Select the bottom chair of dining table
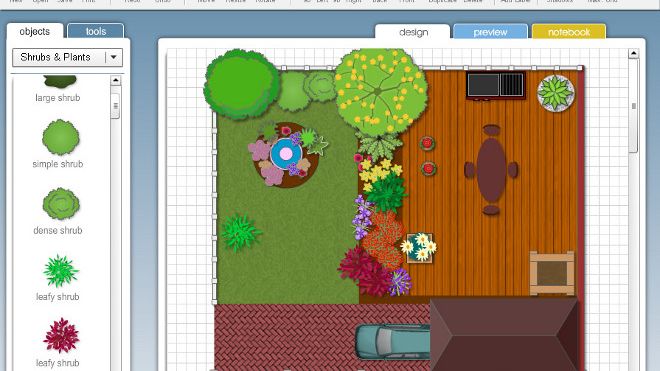The image size is (660, 371). [x=491, y=210]
